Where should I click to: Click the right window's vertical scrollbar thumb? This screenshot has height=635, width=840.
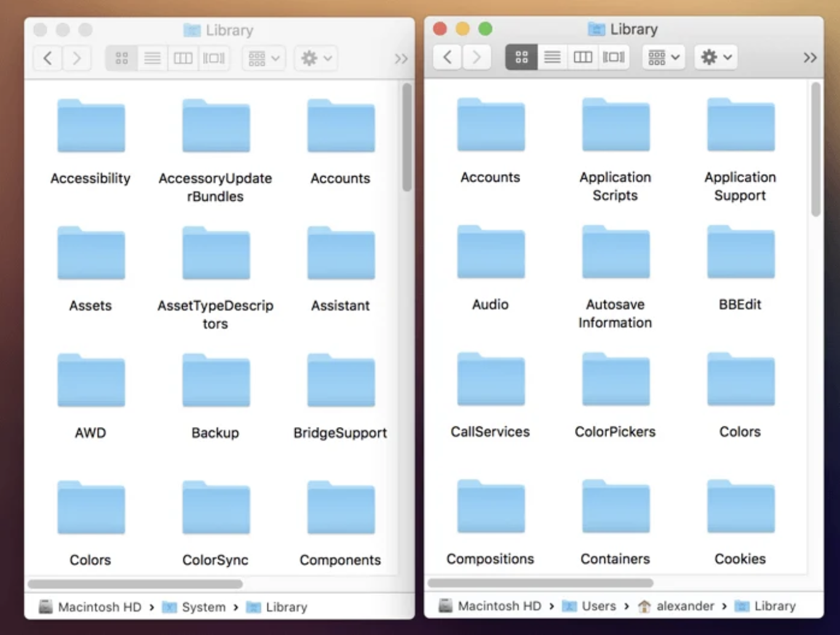(816, 150)
